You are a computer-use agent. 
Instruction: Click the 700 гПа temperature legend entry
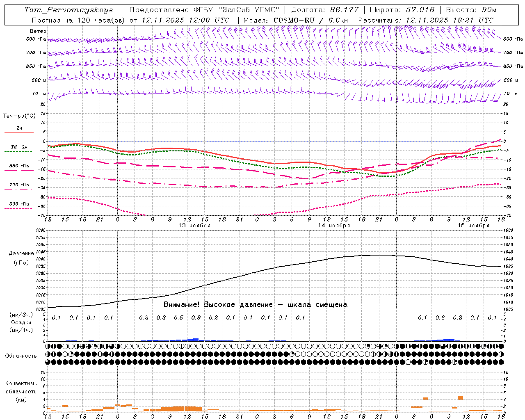point(19,187)
